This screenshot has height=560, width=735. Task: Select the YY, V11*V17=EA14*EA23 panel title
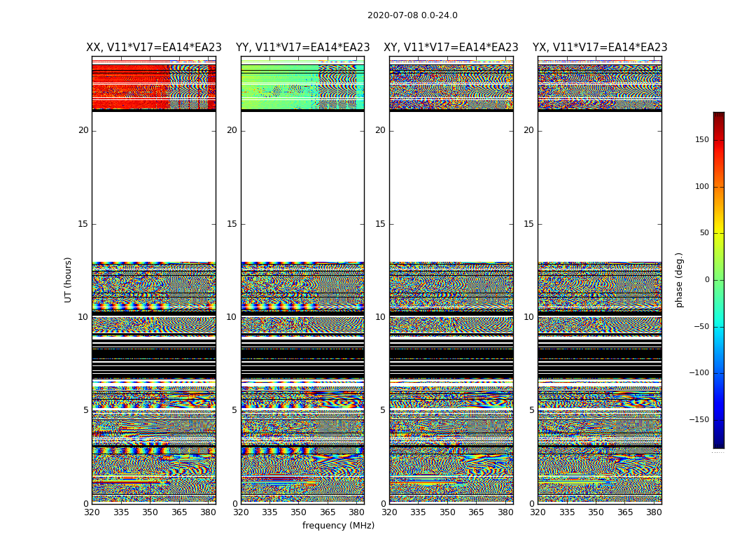(303, 48)
